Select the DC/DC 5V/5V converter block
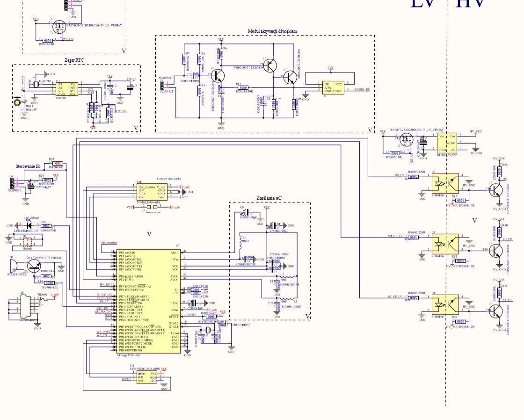This screenshot has height=420, width=524. 447,143
